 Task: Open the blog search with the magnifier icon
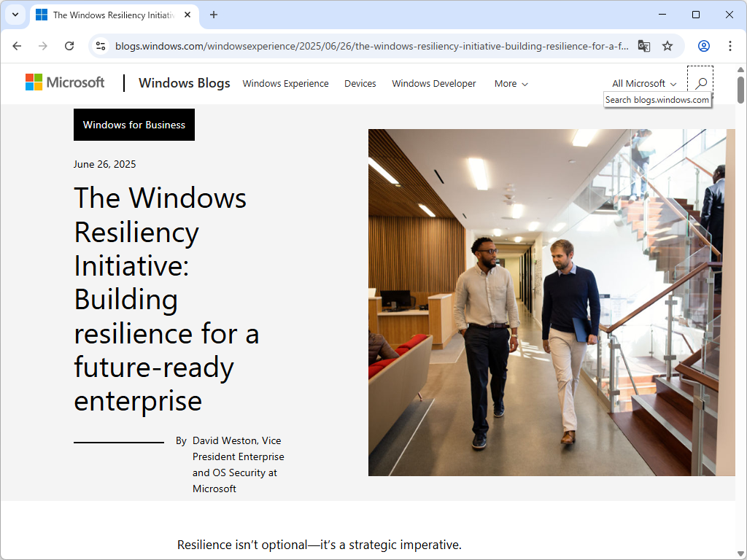pos(700,83)
